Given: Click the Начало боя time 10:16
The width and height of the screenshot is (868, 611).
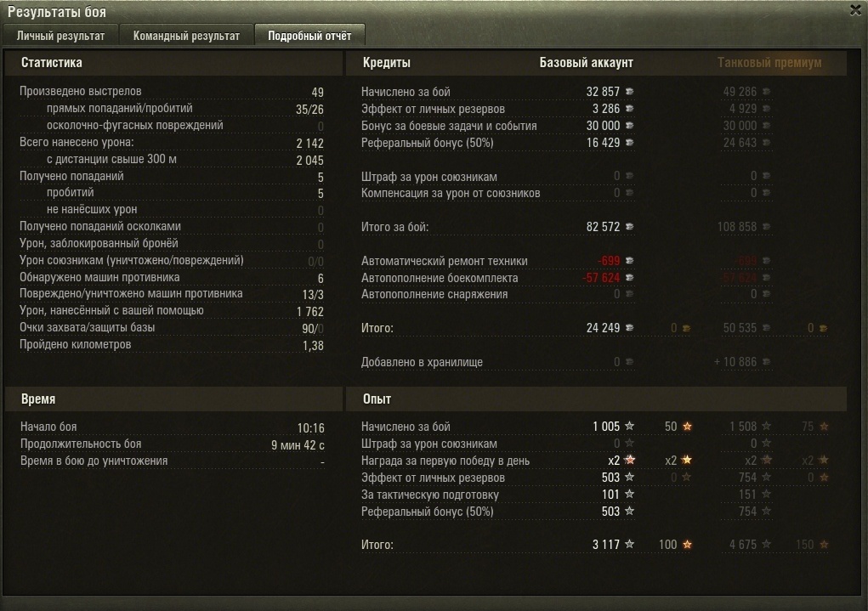Looking at the screenshot, I should (310, 427).
